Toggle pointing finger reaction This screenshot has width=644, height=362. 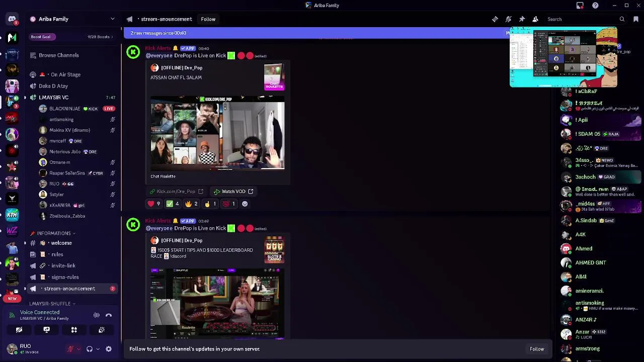click(210, 204)
